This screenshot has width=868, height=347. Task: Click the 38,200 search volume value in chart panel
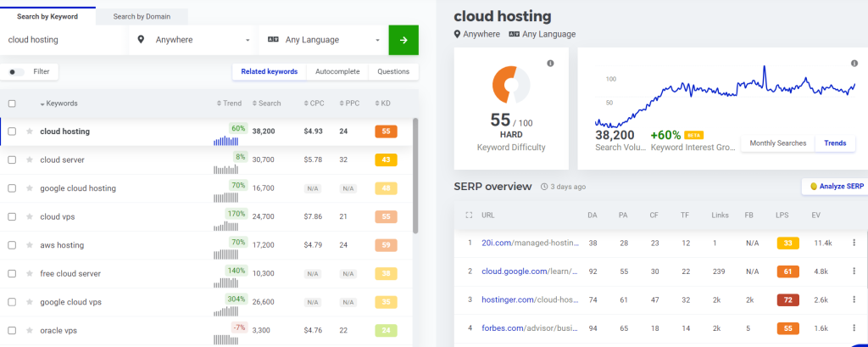click(615, 135)
